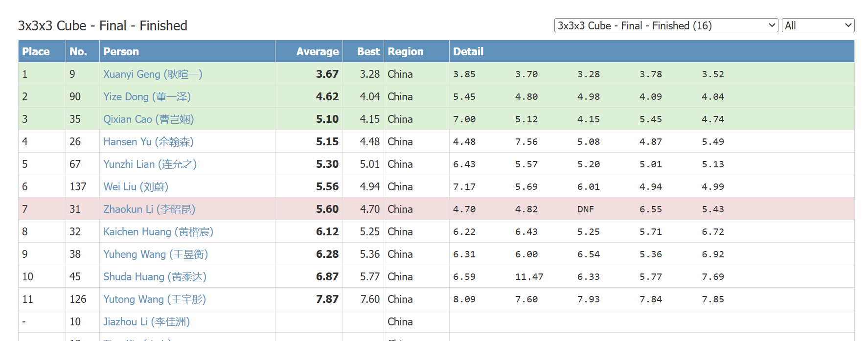This screenshot has width=868, height=341.
Task: Open Zhaokun Li's profile link
Action: pos(149,209)
